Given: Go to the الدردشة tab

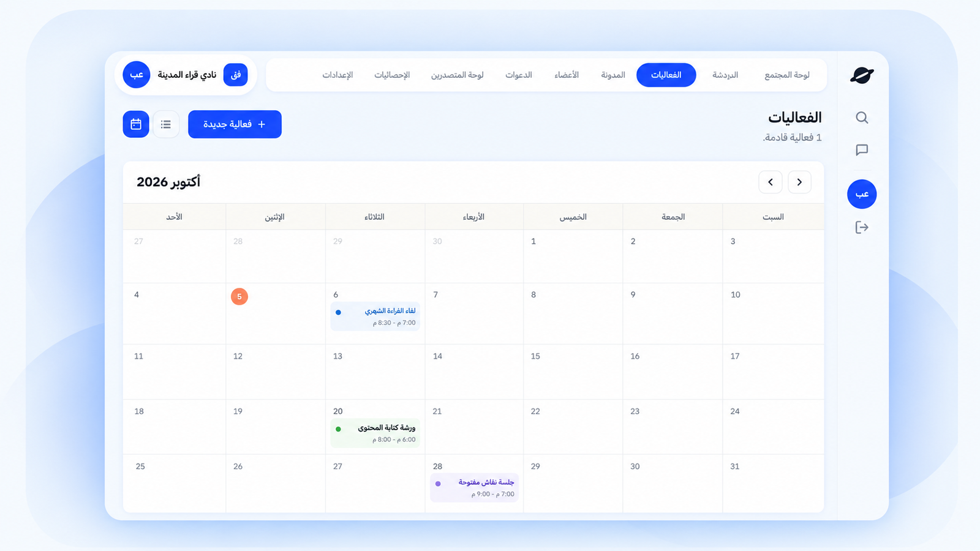Looking at the screenshot, I should click(x=725, y=75).
